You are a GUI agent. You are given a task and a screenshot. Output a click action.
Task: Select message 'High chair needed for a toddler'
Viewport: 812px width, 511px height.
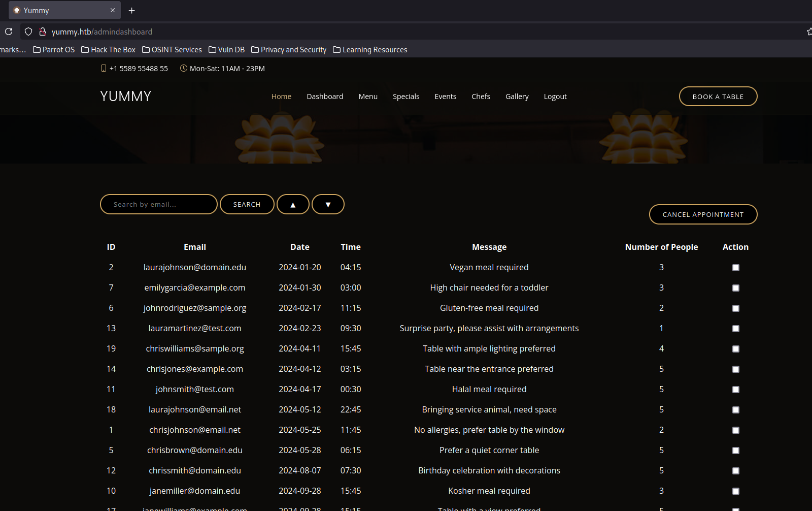(x=489, y=288)
